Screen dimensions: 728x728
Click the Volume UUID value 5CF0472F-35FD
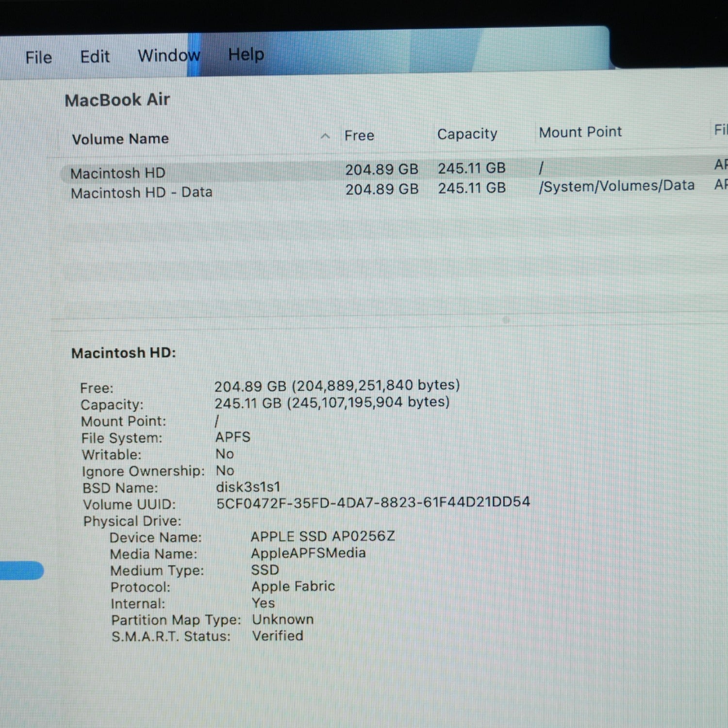point(373,502)
